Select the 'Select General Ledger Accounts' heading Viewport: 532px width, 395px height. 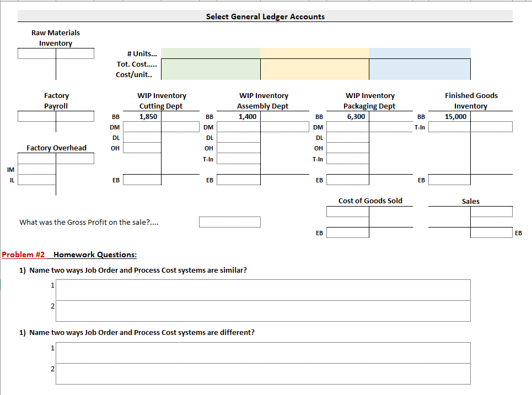click(x=265, y=17)
